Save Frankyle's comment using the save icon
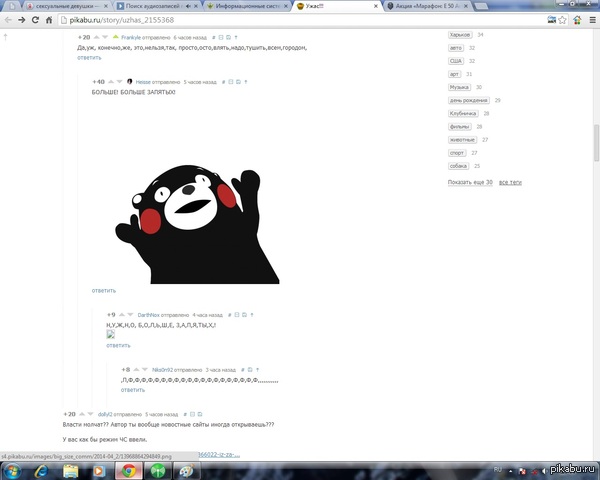600x480 pixels. tap(228, 38)
